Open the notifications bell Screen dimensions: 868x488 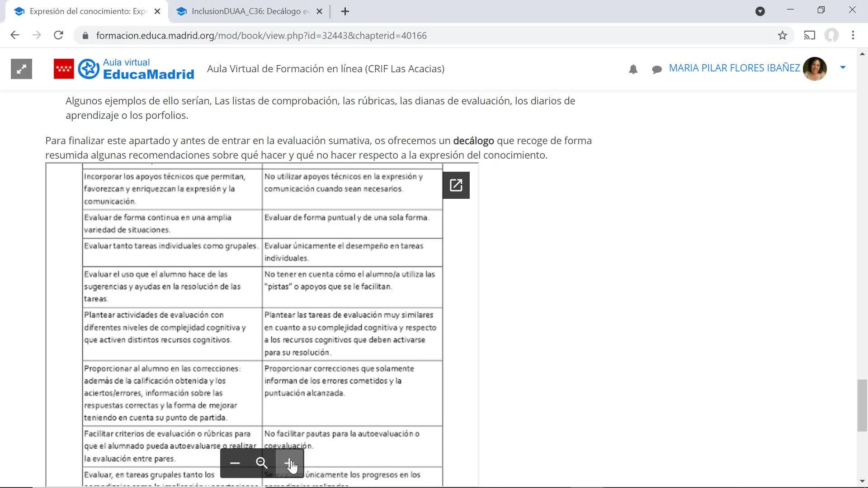click(x=633, y=69)
